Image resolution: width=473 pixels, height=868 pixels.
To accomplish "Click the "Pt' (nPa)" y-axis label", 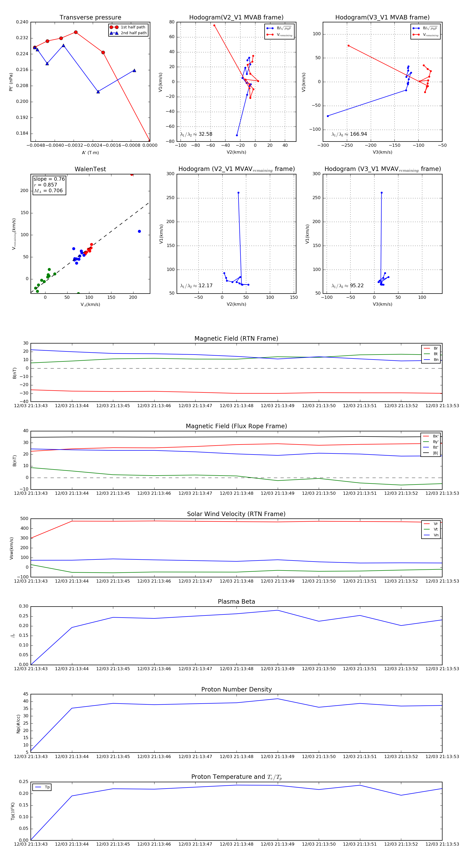I will click(11, 82).
